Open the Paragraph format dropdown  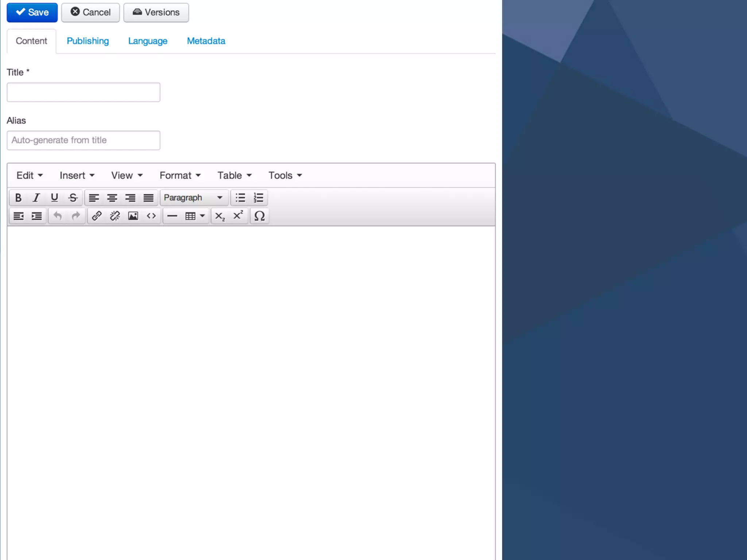(193, 198)
